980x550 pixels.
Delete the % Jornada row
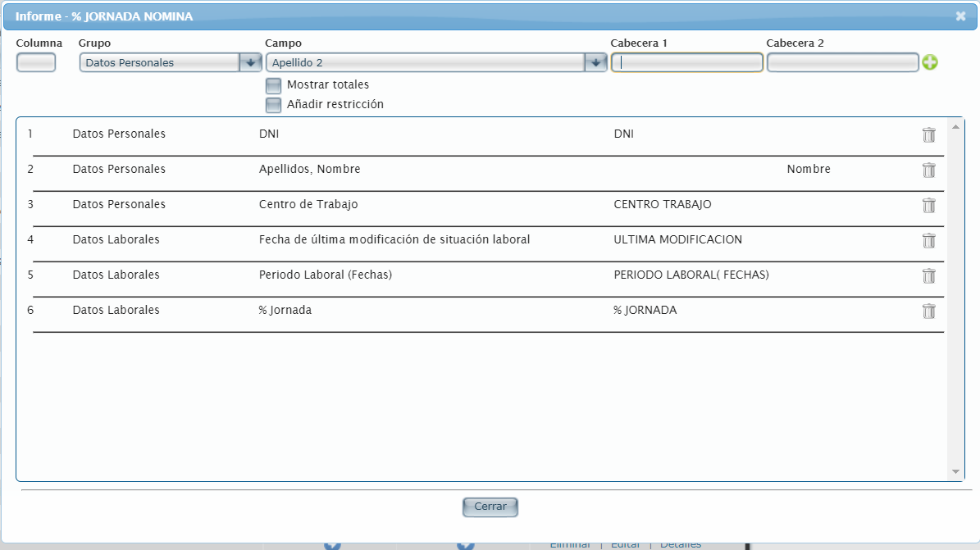(928, 311)
